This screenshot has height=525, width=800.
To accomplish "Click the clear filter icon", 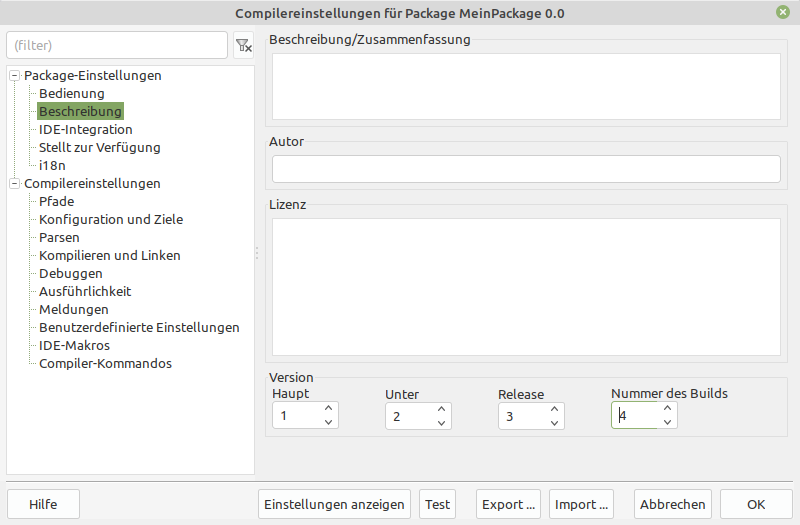I will tap(243, 46).
